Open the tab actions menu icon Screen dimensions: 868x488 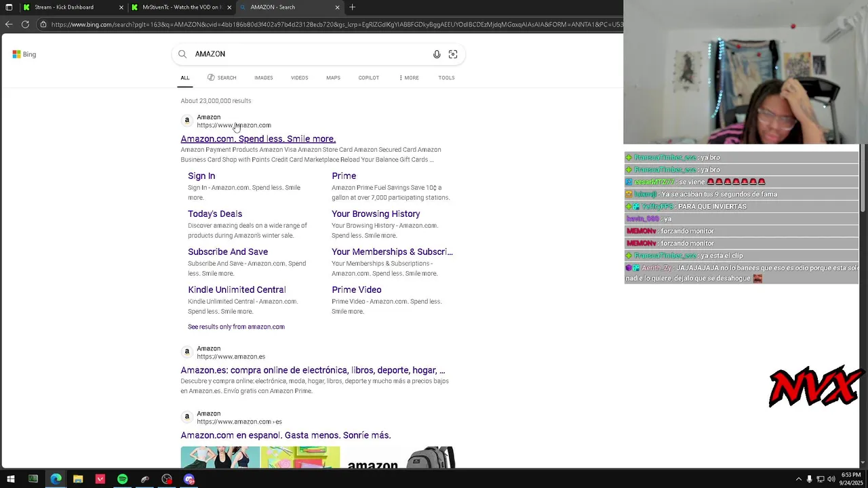pyautogui.click(x=9, y=7)
